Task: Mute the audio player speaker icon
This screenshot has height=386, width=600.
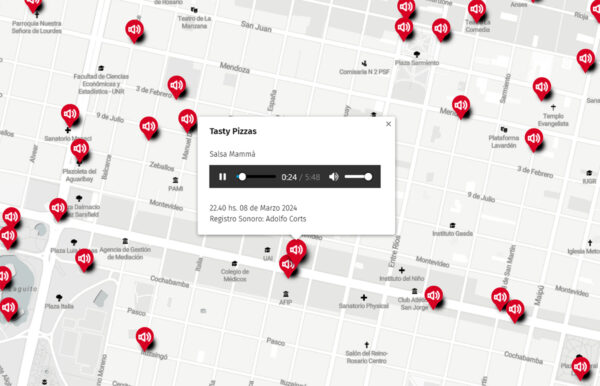Action: point(334,177)
